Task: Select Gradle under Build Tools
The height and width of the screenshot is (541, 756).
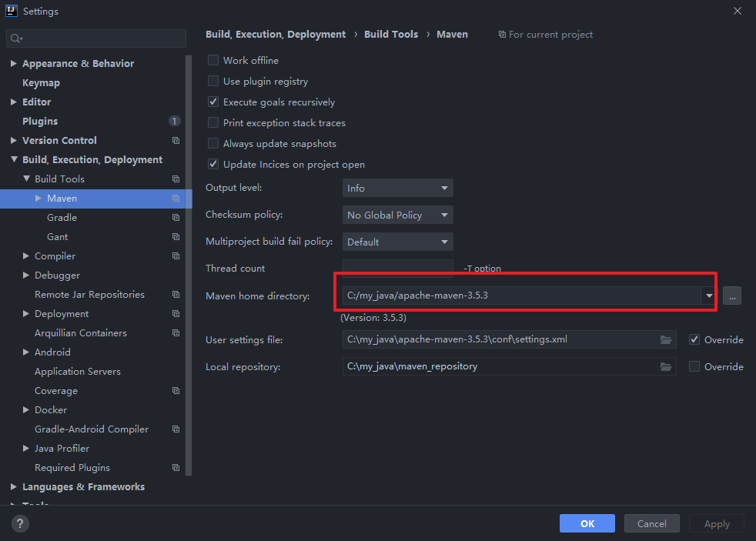Action: (x=62, y=218)
